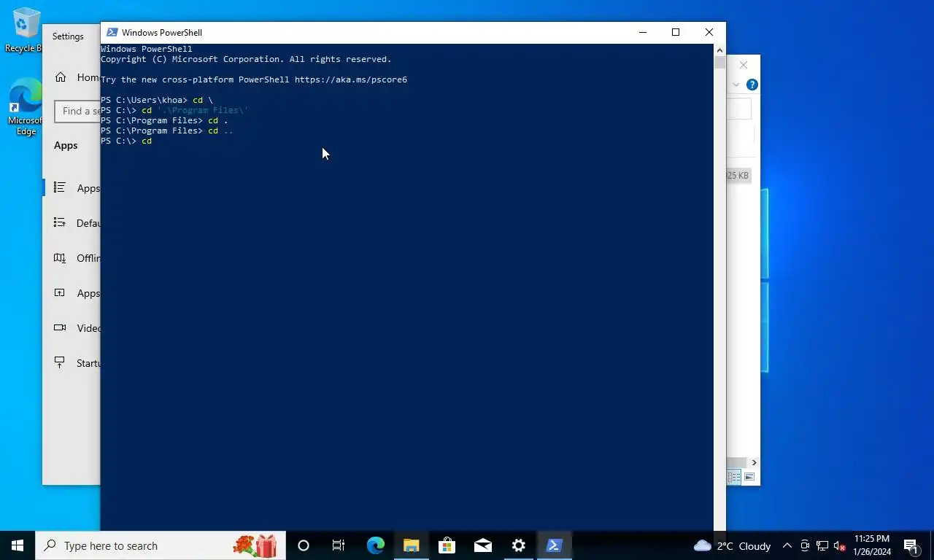The width and height of the screenshot is (934, 560).
Task: Close the File Explorer window behind PowerShell
Action: pyautogui.click(x=744, y=66)
